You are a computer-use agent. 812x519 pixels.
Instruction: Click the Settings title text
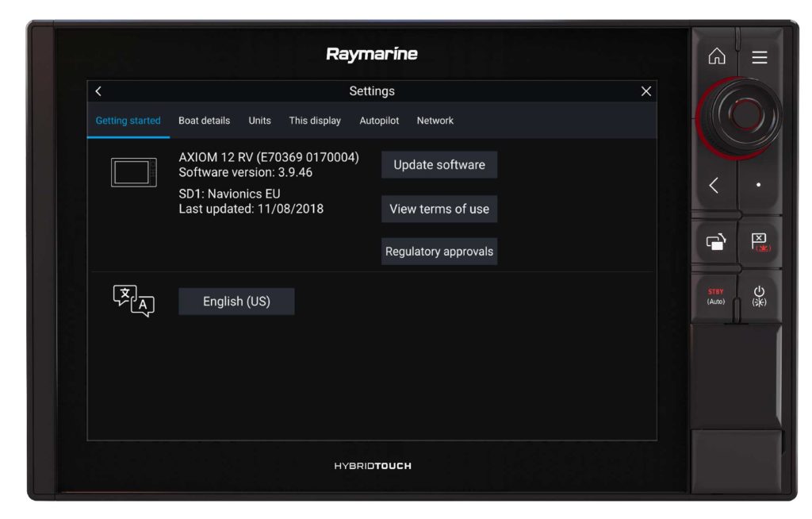pos(372,91)
